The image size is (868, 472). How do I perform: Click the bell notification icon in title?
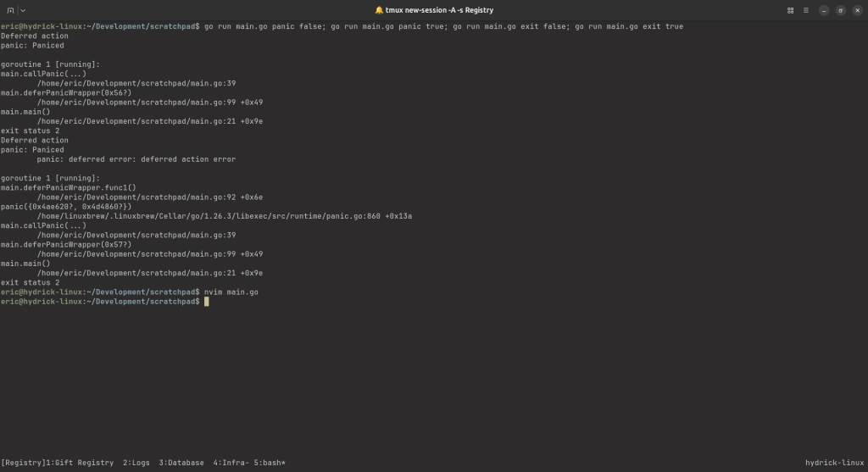click(379, 10)
